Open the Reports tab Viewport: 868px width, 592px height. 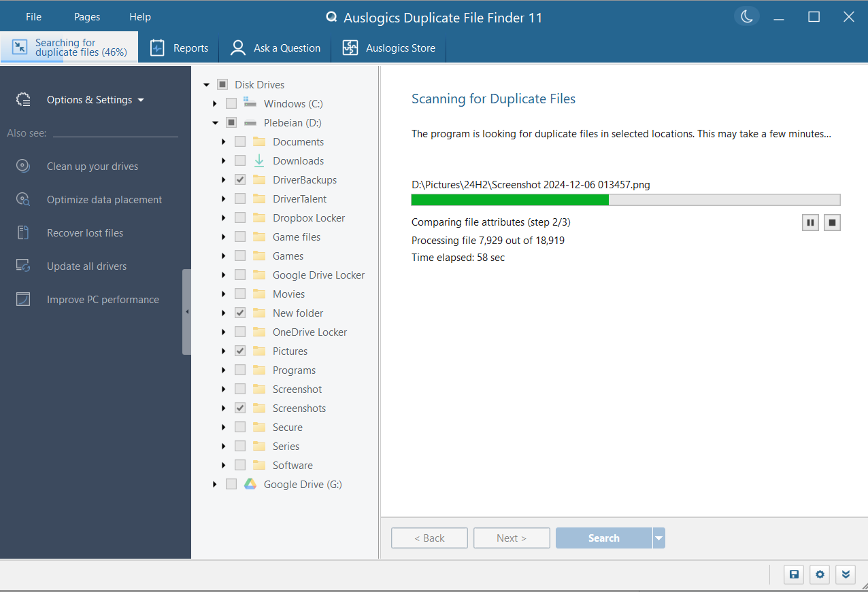pos(179,48)
